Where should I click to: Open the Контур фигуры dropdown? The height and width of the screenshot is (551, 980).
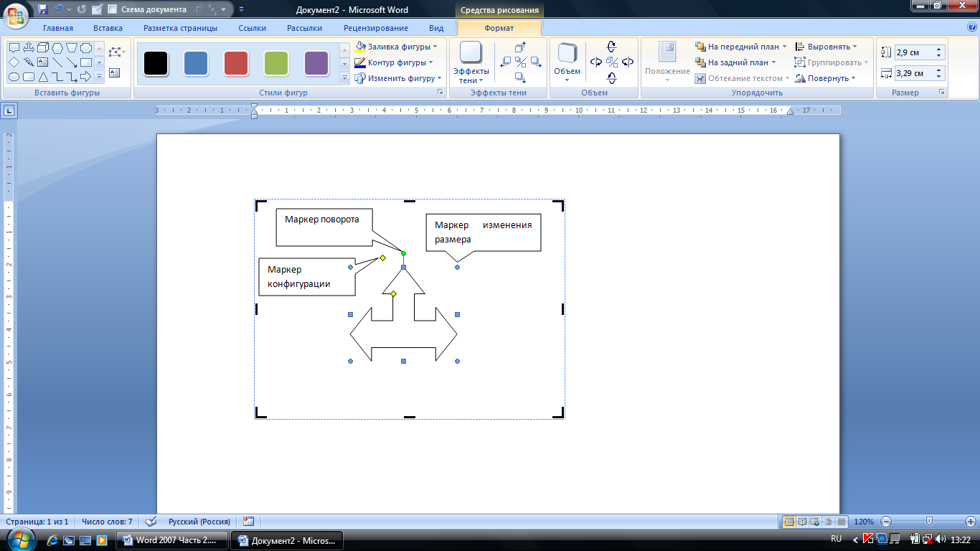(x=394, y=62)
